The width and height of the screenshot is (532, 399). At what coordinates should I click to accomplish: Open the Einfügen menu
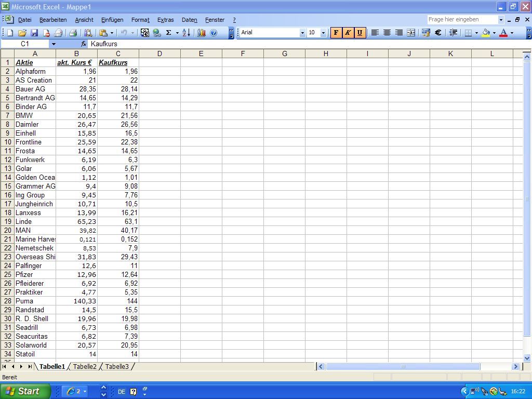pyautogui.click(x=112, y=20)
